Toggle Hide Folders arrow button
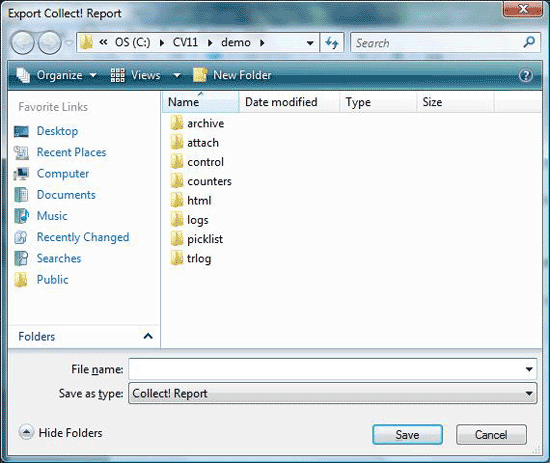550x463 pixels. point(26,432)
